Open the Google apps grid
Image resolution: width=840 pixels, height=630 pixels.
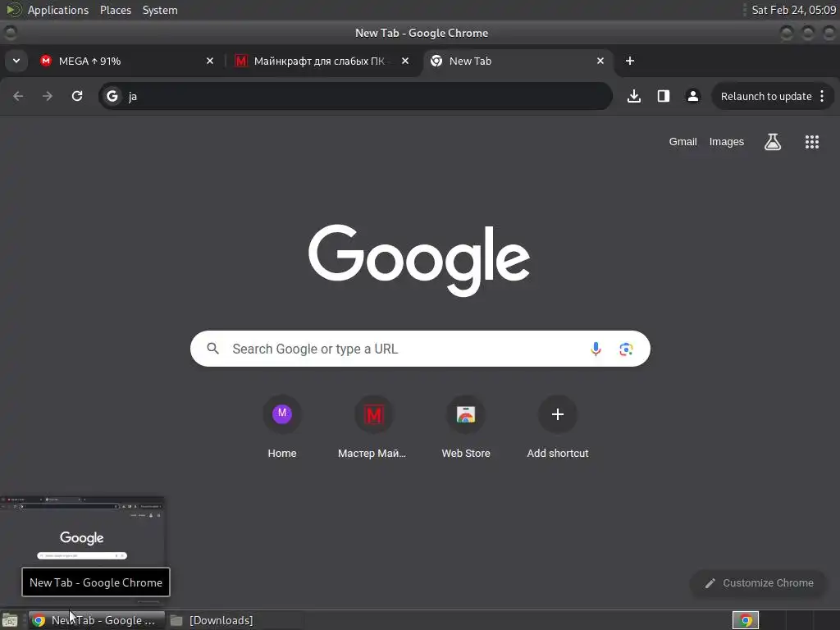tap(812, 142)
